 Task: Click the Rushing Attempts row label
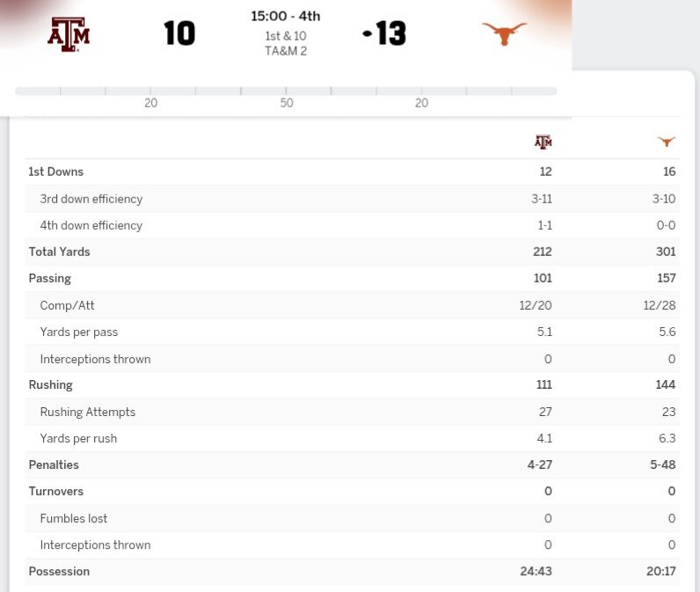pos(88,412)
